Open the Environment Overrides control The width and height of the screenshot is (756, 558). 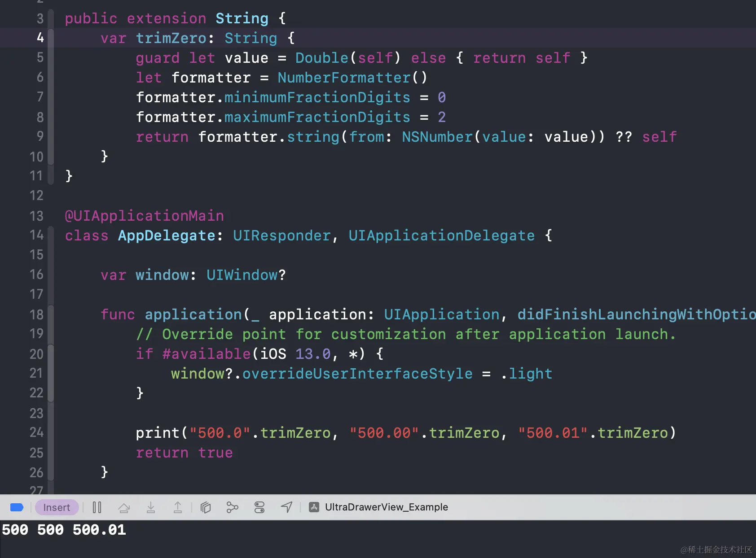point(259,507)
